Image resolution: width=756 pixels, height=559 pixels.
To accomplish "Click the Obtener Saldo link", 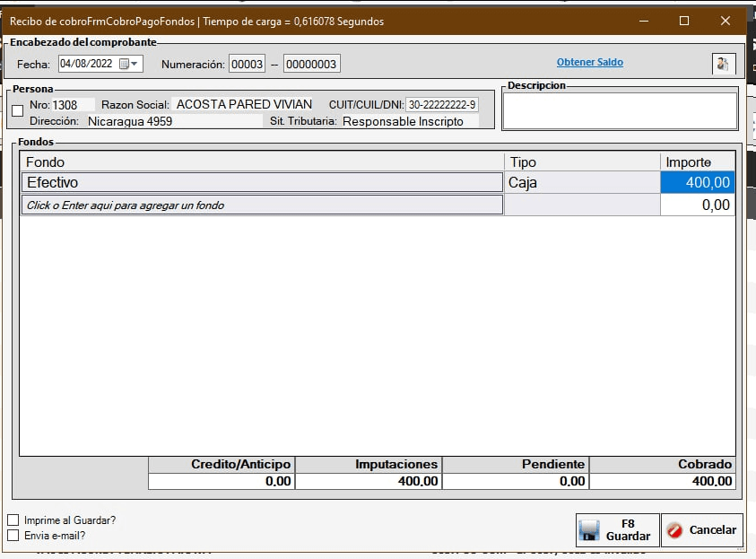I will pyautogui.click(x=589, y=62).
